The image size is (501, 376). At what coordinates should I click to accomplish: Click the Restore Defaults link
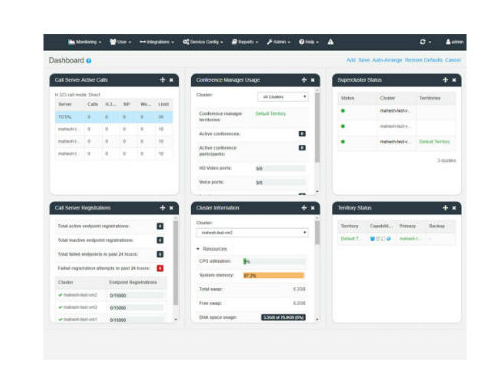point(424,60)
